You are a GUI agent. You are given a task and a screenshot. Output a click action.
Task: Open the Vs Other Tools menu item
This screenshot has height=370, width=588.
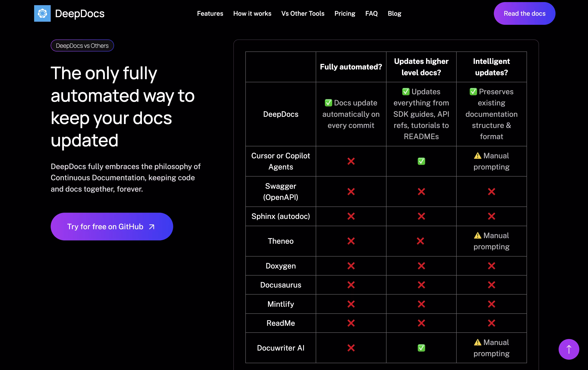click(x=303, y=13)
